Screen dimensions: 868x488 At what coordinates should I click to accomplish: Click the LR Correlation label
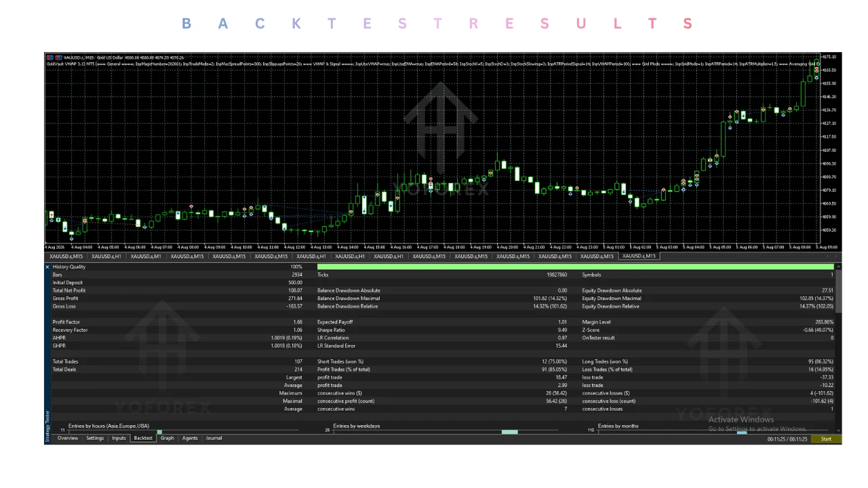[333, 338]
